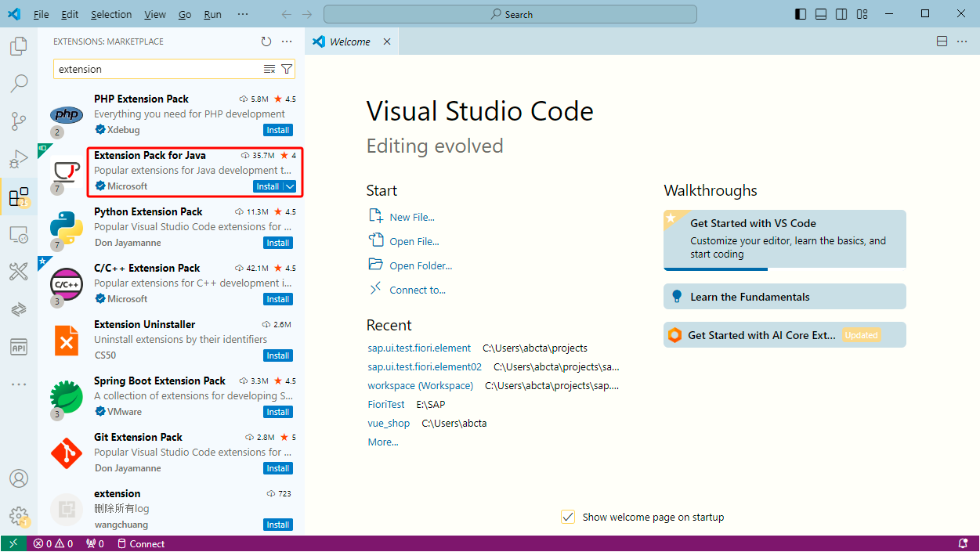This screenshot has width=980, height=552.
Task: Install C/C++ Extension Pack
Action: (x=278, y=299)
